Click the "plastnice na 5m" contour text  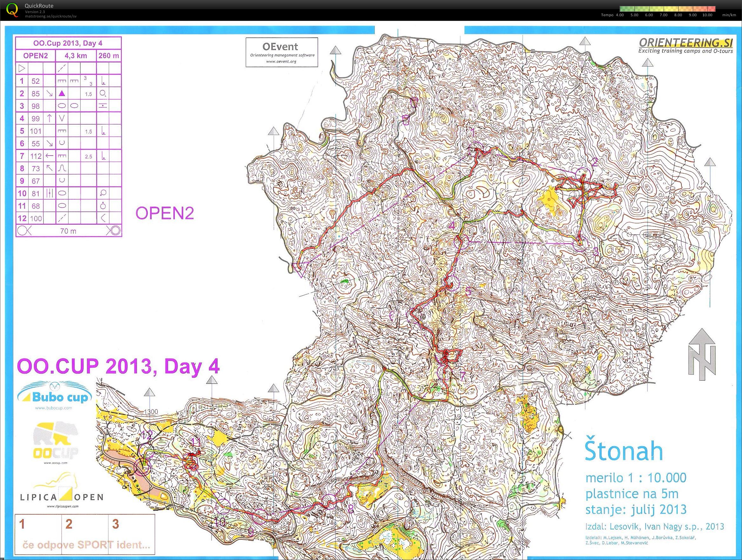pos(632,494)
